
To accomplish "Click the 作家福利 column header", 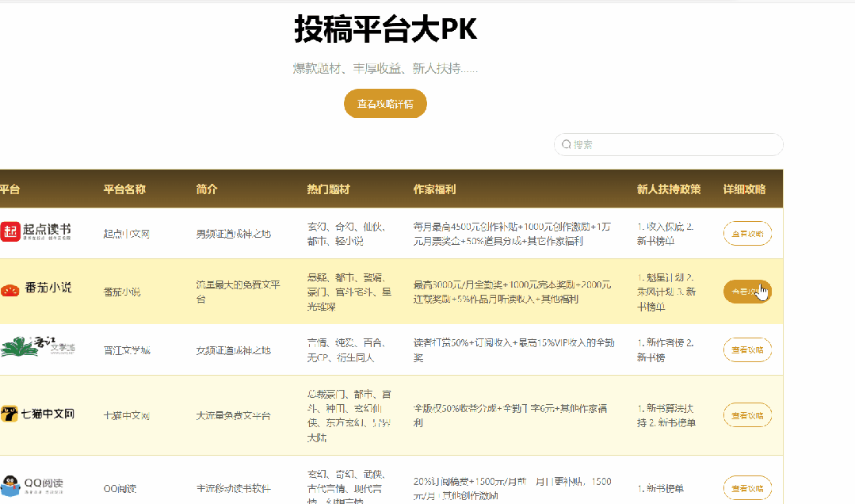I will coord(434,189).
